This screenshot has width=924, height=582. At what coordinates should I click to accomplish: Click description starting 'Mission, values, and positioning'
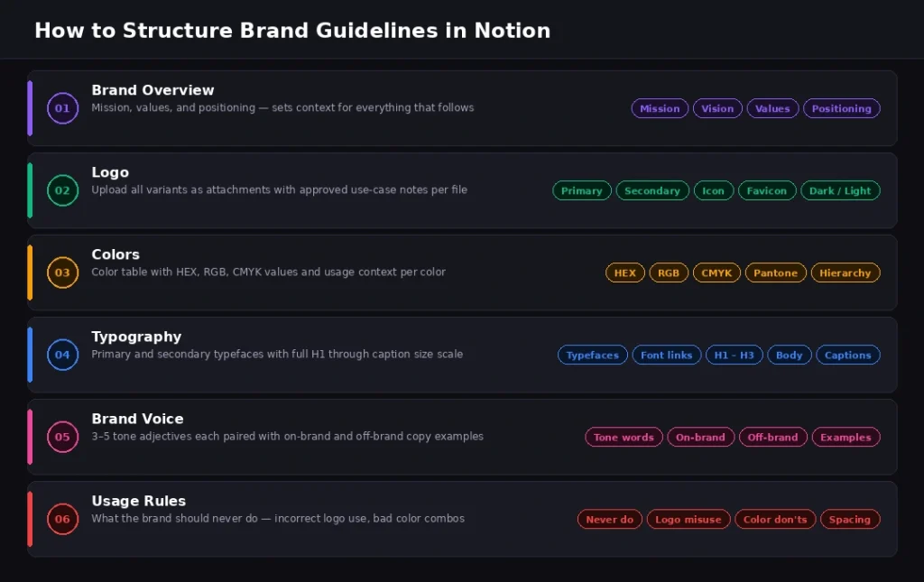pos(282,107)
